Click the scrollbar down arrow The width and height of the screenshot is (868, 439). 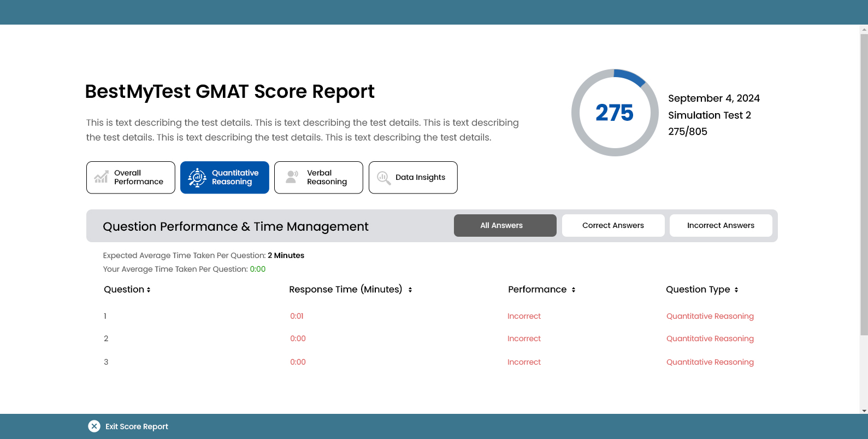[864, 411]
